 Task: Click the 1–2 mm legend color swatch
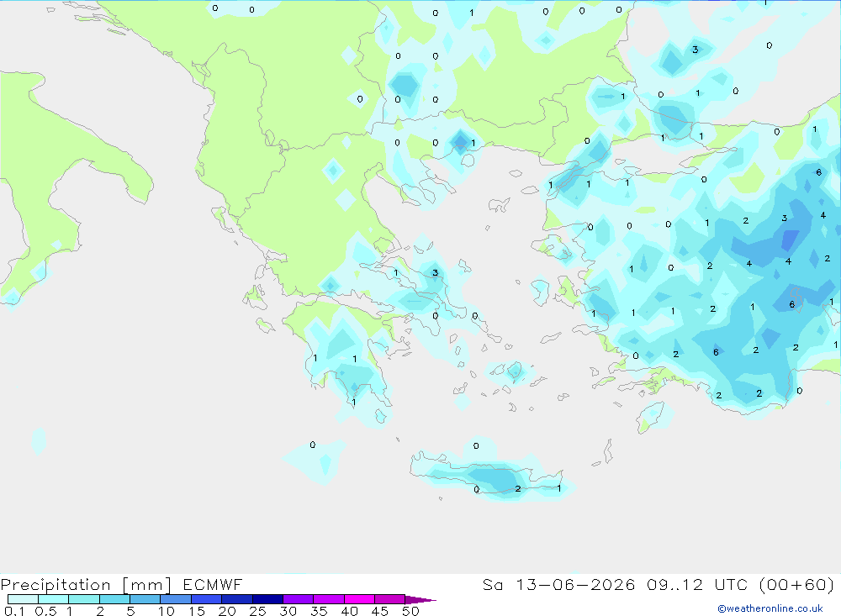pyautogui.click(x=84, y=599)
